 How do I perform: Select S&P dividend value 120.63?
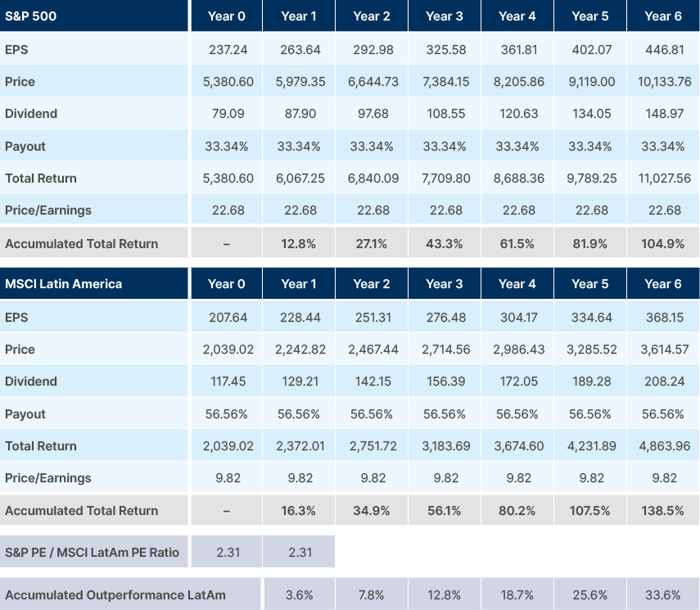click(x=519, y=114)
